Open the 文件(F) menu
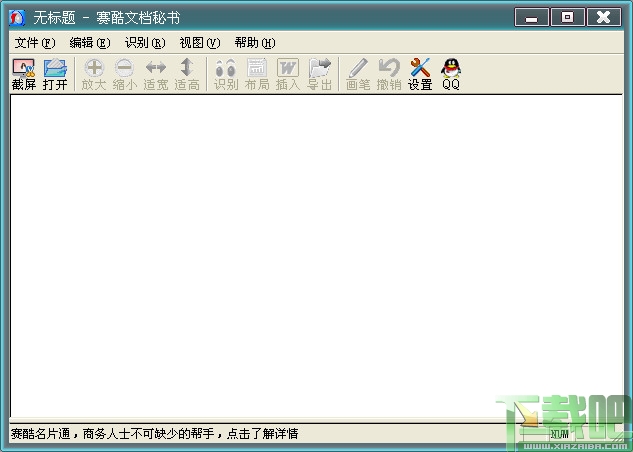The image size is (633, 452). [x=35, y=42]
